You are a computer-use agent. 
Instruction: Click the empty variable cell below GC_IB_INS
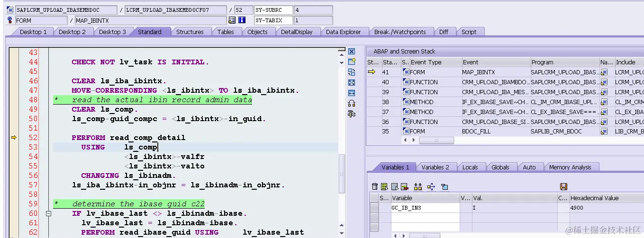(x=426, y=217)
